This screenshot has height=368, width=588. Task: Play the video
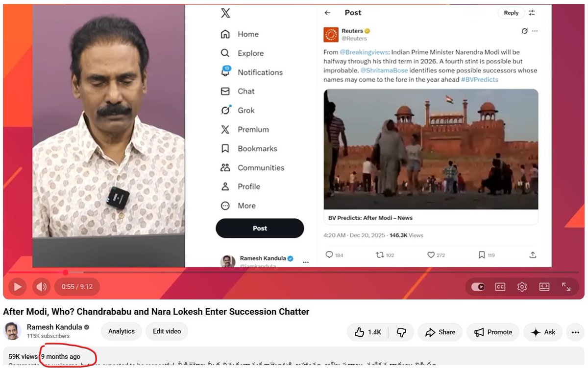(17, 287)
